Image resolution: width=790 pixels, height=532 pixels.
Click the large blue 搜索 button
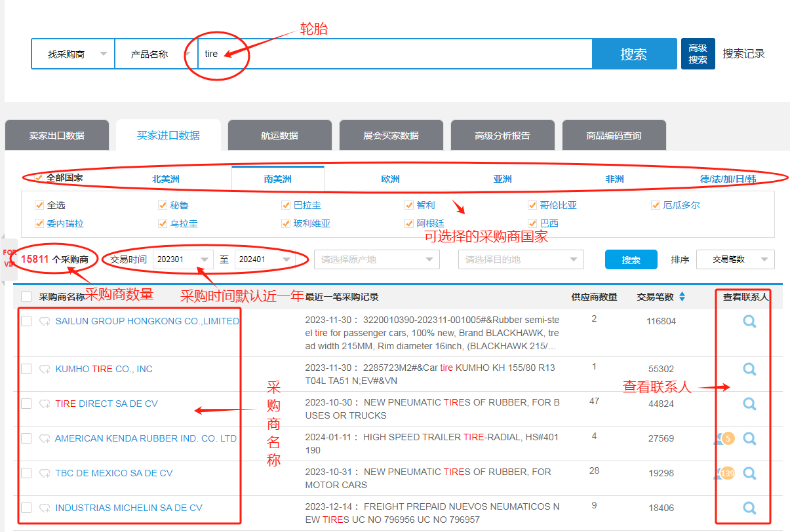tap(634, 54)
